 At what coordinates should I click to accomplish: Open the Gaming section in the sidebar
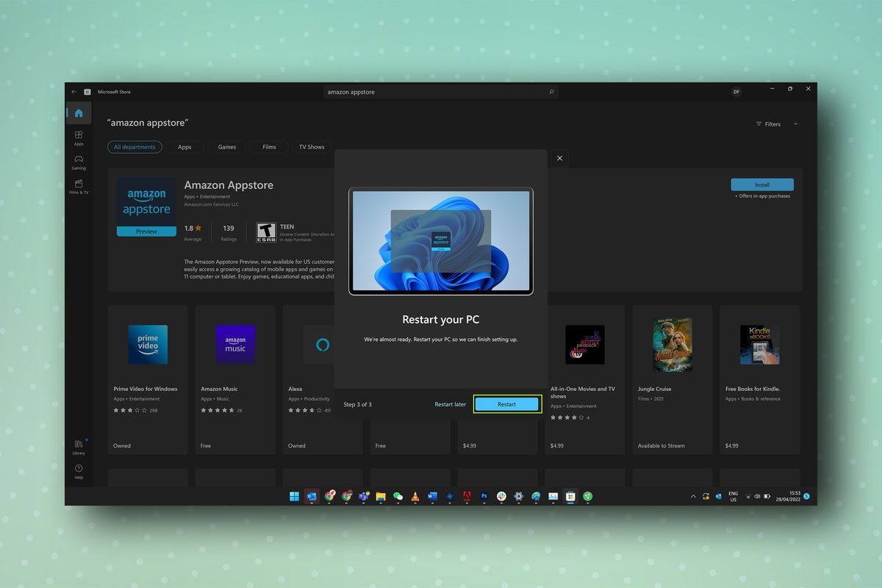79,163
